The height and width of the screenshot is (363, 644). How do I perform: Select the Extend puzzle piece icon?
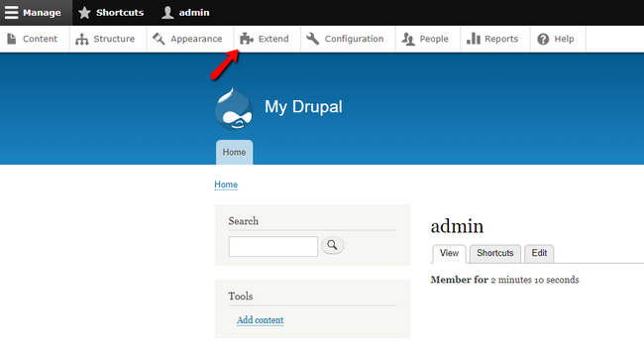pyautogui.click(x=247, y=39)
